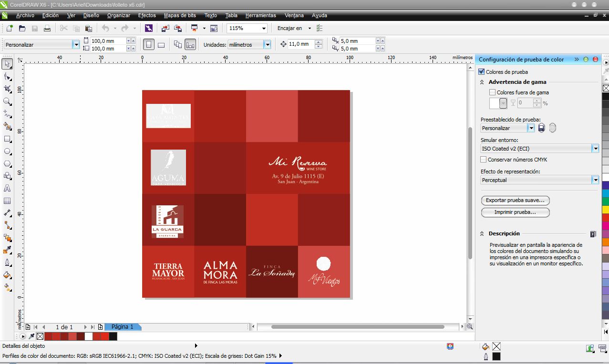Viewport: 609px width, 364px height.
Task: Click Exportar prueba suave button
Action: point(516,200)
